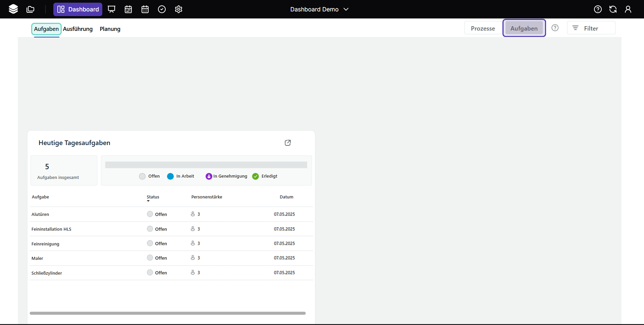
Task: Open the user profile icon
Action: (628, 9)
